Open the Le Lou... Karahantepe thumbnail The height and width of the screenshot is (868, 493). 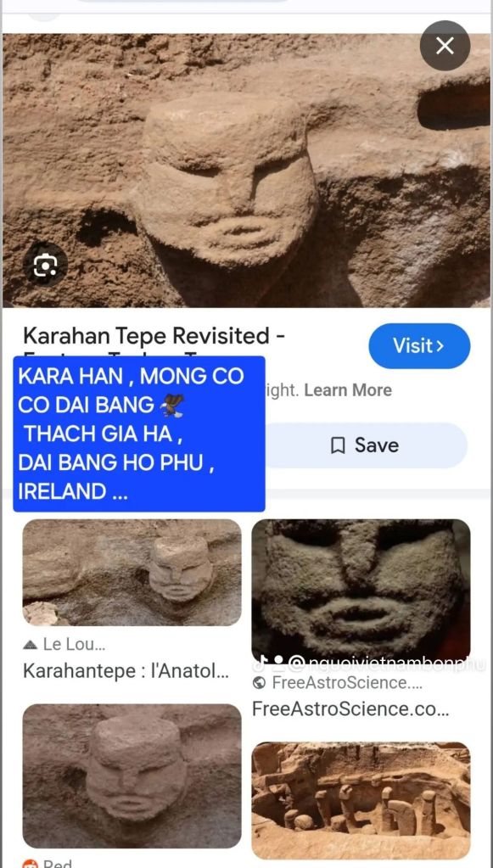[x=132, y=573]
